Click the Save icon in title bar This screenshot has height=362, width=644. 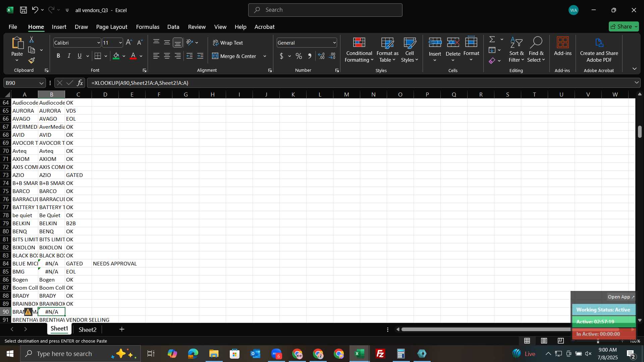point(23,10)
